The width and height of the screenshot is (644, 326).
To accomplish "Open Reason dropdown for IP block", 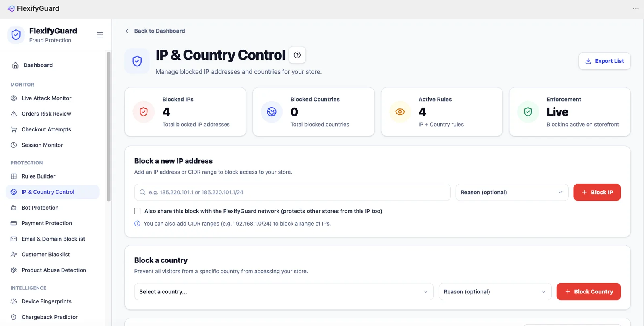I will [512, 192].
